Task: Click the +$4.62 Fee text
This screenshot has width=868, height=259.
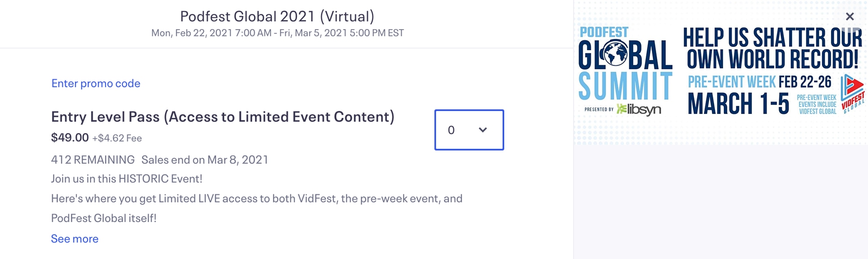Action: 117,138
